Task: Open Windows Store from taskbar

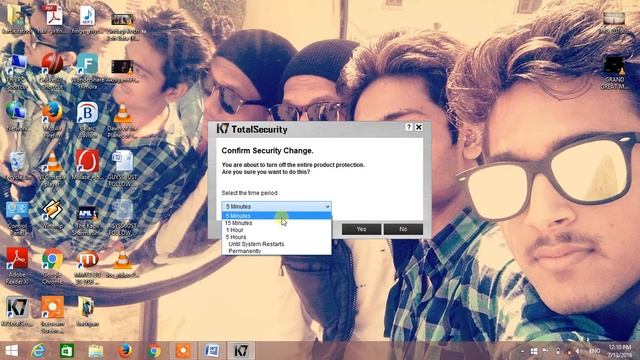Action: point(67,351)
